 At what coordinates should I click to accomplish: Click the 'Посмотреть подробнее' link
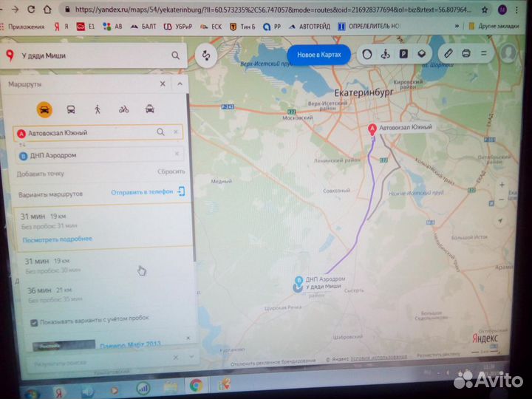point(57,239)
